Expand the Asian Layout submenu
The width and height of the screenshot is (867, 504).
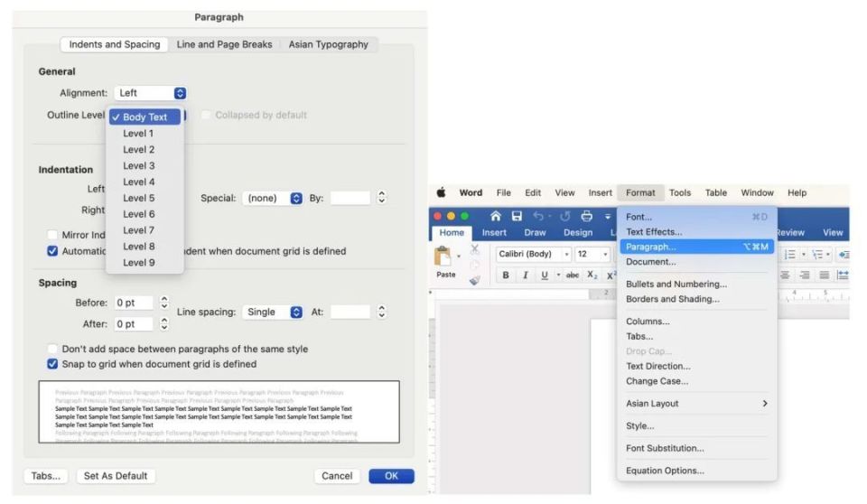[696, 404]
